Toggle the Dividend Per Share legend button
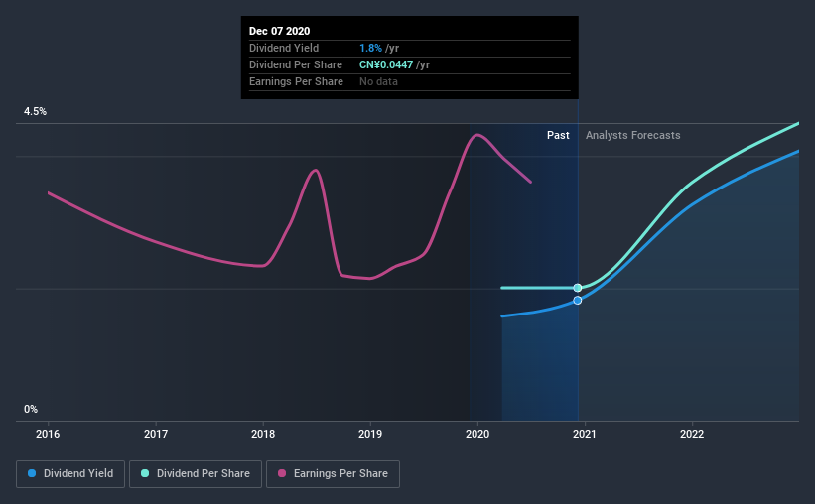The height and width of the screenshot is (504, 815). coord(196,474)
